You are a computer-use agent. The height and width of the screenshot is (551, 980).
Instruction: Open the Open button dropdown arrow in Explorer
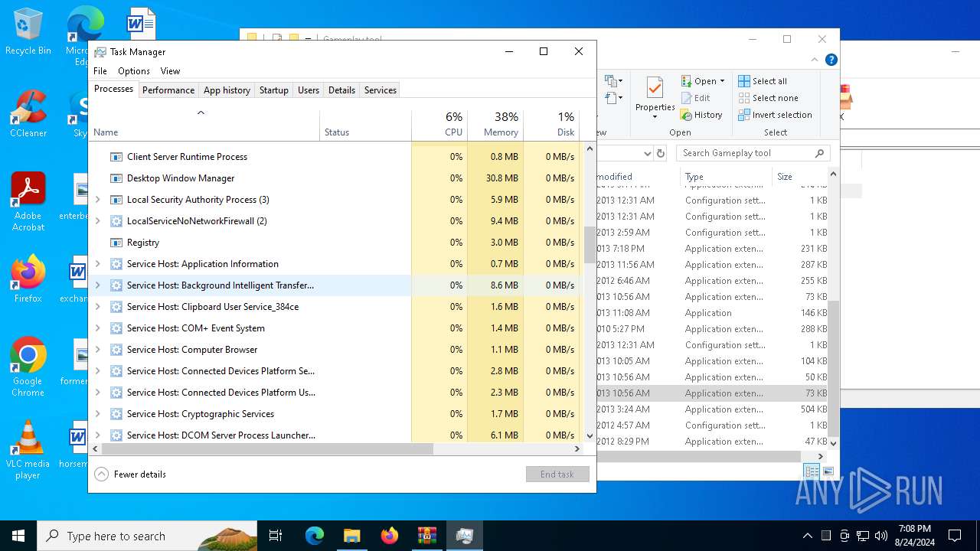coord(722,81)
